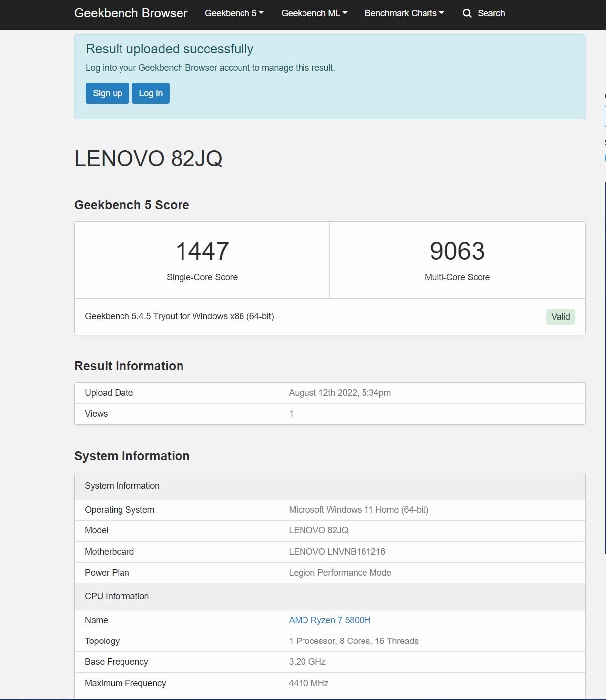Click the search magnifier icon
The height and width of the screenshot is (700, 606).
tap(467, 13)
